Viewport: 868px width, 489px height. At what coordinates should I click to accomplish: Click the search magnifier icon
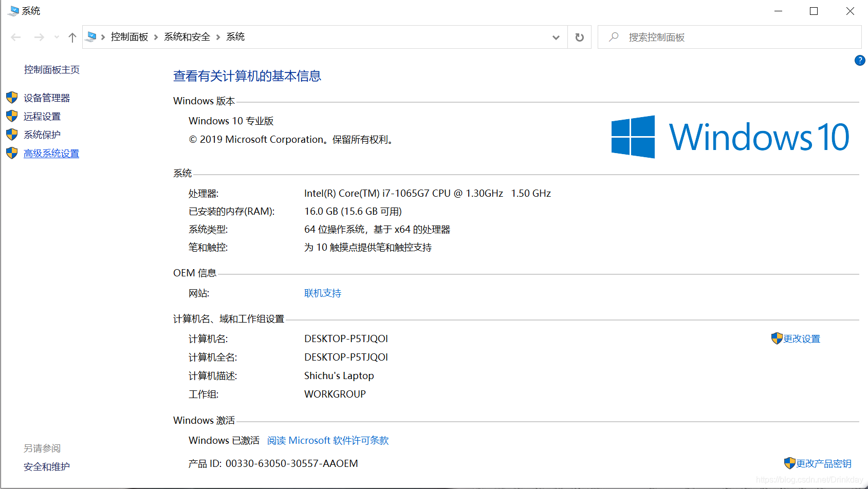[x=614, y=37]
